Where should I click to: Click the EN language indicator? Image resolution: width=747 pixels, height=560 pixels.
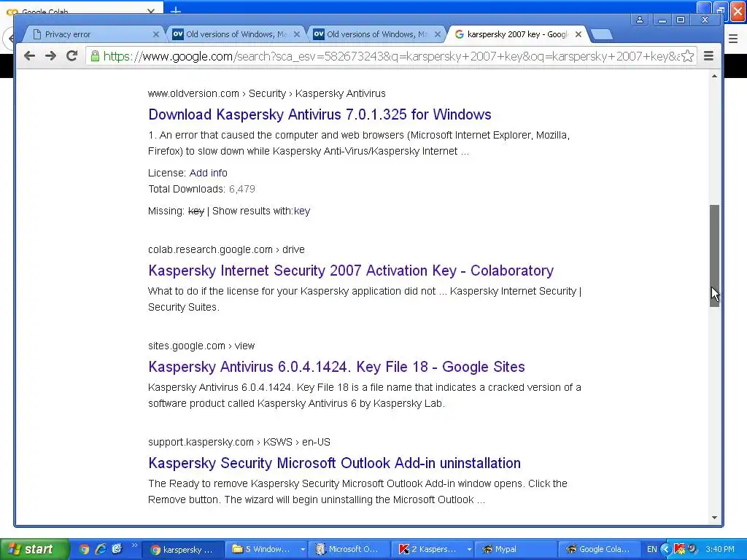point(651,549)
